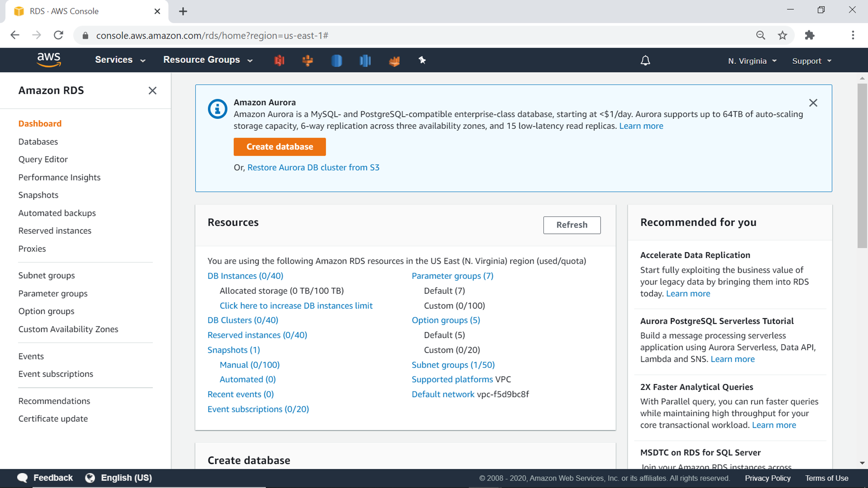This screenshot has width=868, height=488.
Task: Open the blue Redshift shortcut icon
Action: tap(365, 61)
